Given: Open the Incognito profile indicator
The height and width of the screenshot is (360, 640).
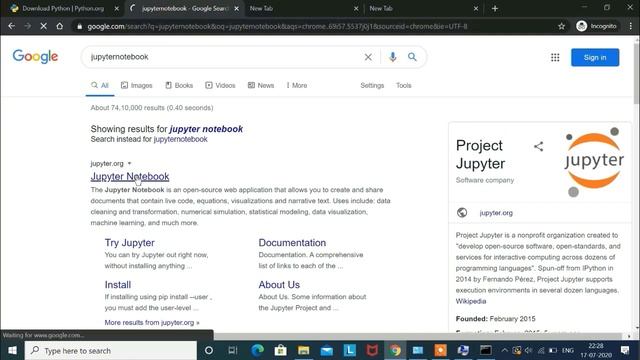Looking at the screenshot, I should pos(596,26).
